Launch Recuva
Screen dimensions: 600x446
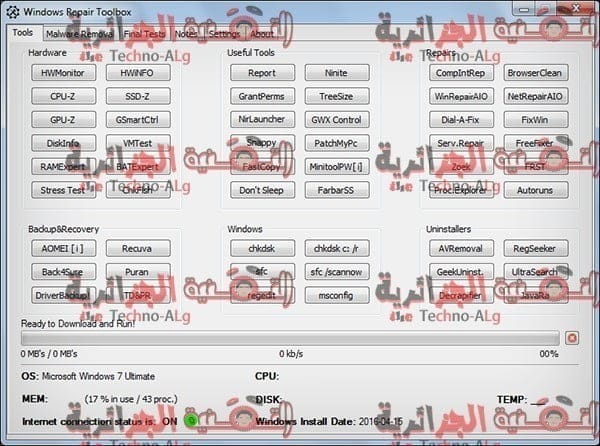coord(138,248)
